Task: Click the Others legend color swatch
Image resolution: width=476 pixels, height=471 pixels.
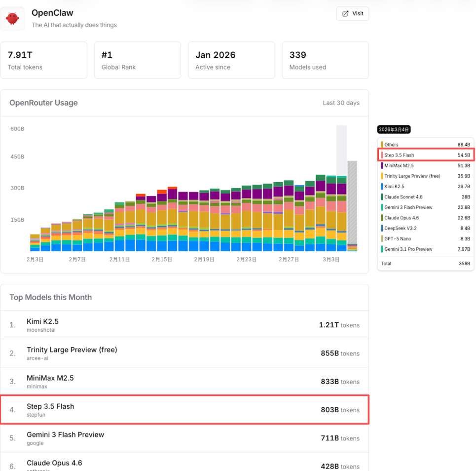Action: coord(382,145)
